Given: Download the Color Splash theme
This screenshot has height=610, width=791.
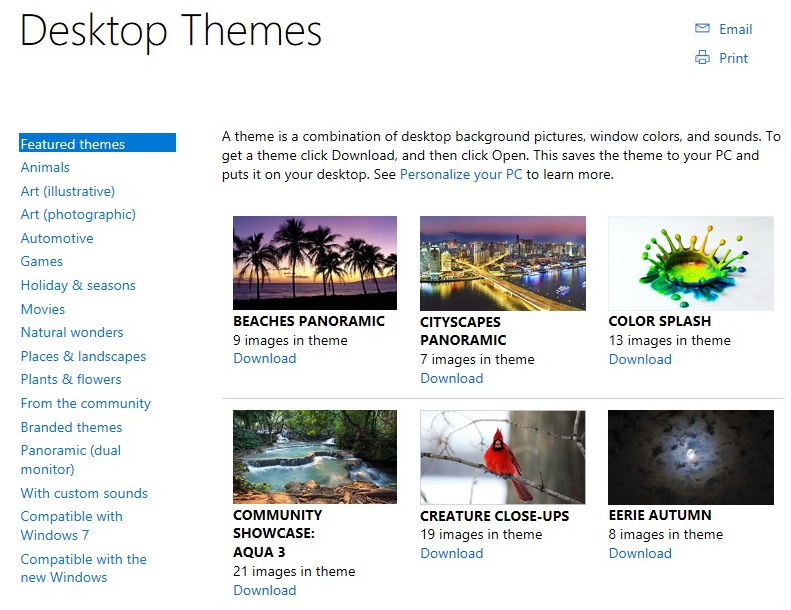Looking at the screenshot, I should pos(640,359).
